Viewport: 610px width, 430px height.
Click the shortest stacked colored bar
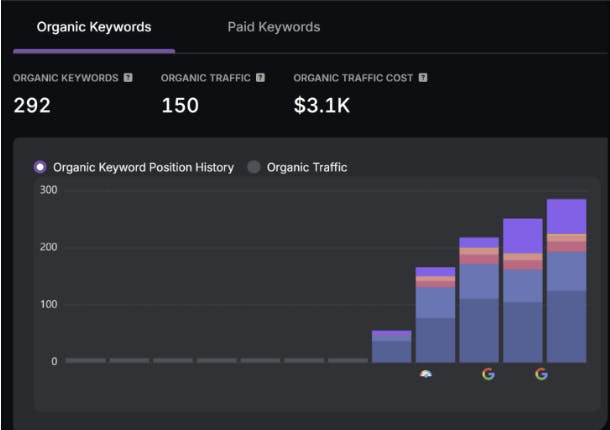pos(391,347)
